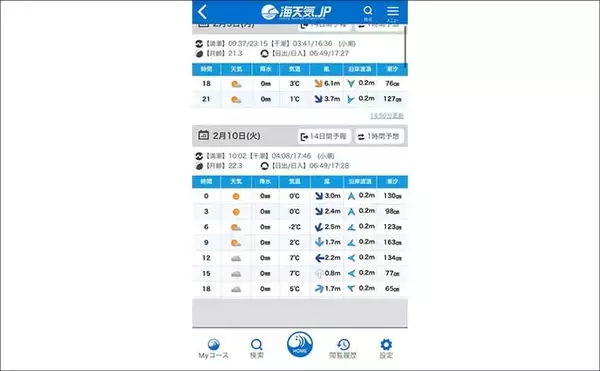Screen dimensions: 600x371
Task: Click the sunny icon in the 3時 row
Action: (x=236, y=212)
